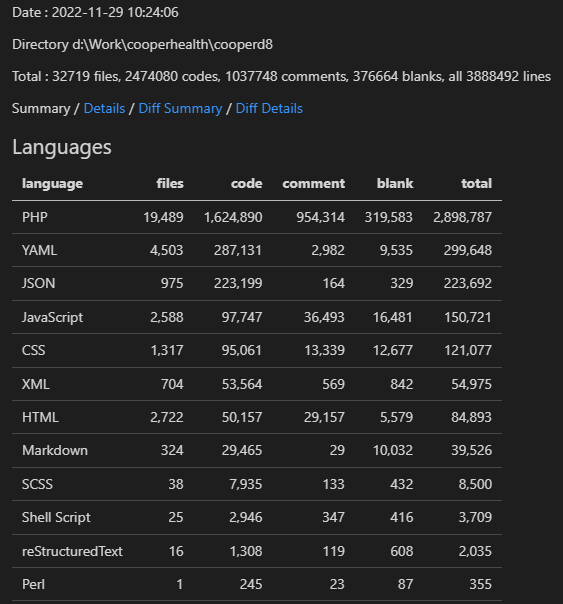563x604 pixels.
Task: Open the Diff Details link
Action: click(269, 109)
